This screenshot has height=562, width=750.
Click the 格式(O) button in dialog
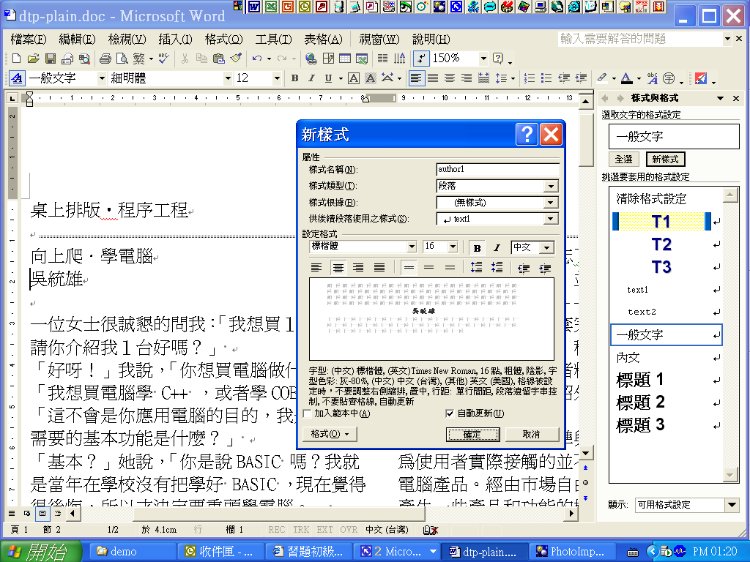[x=330, y=434]
